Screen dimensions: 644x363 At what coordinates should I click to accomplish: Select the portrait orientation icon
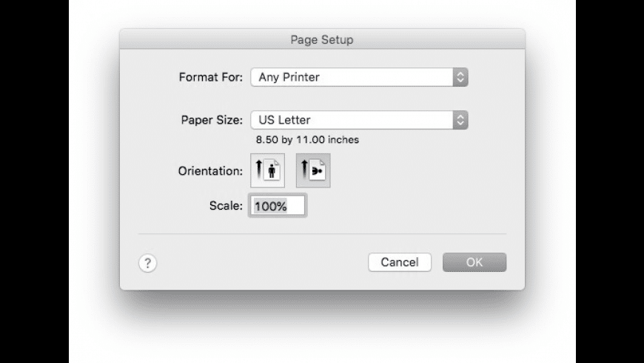[x=267, y=171]
